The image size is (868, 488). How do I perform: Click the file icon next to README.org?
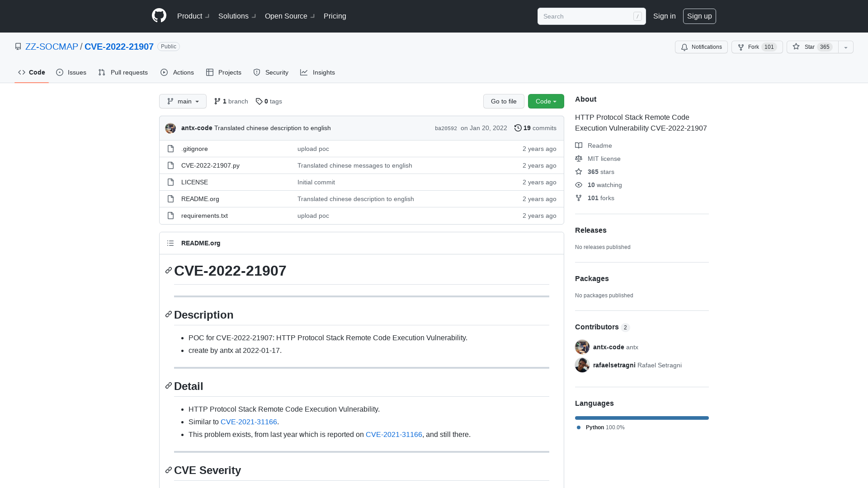170,199
